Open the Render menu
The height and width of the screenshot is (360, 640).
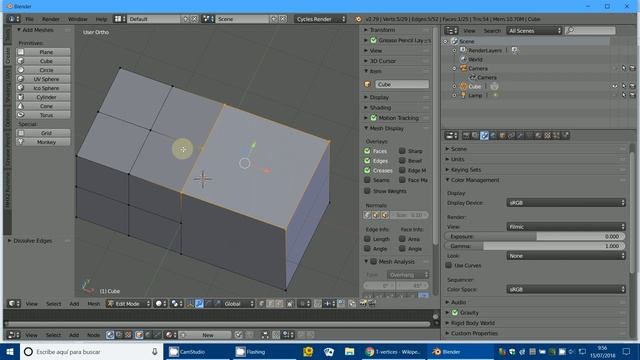click(51, 19)
